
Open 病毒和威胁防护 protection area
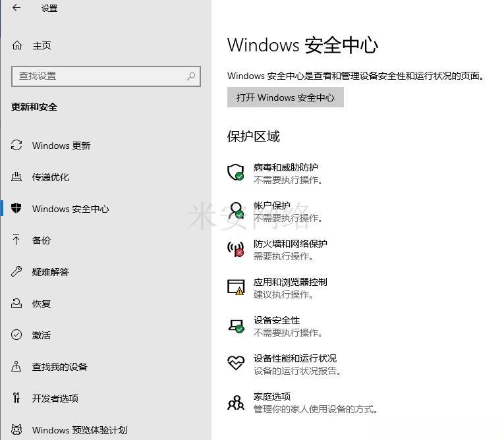(x=275, y=173)
